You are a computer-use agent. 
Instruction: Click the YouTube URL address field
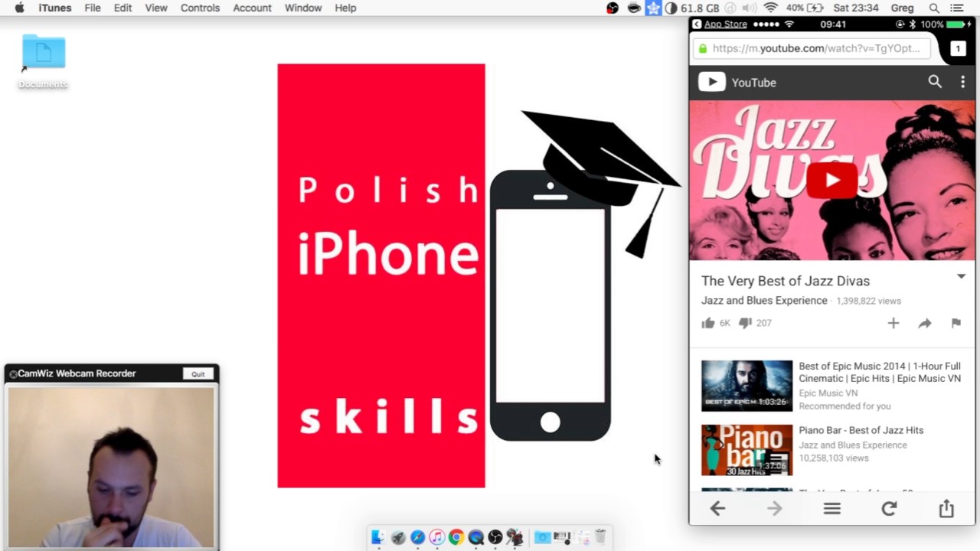point(812,48)
